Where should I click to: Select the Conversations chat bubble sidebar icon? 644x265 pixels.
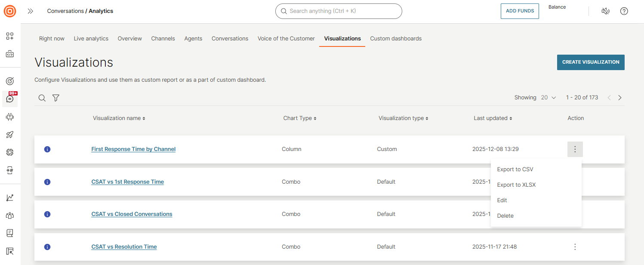(x=9, y=99)
